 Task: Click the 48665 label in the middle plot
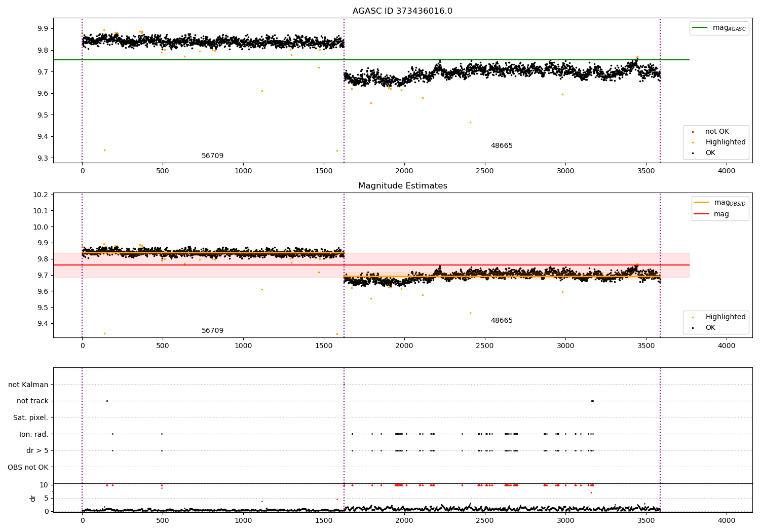tap(502, 321)
